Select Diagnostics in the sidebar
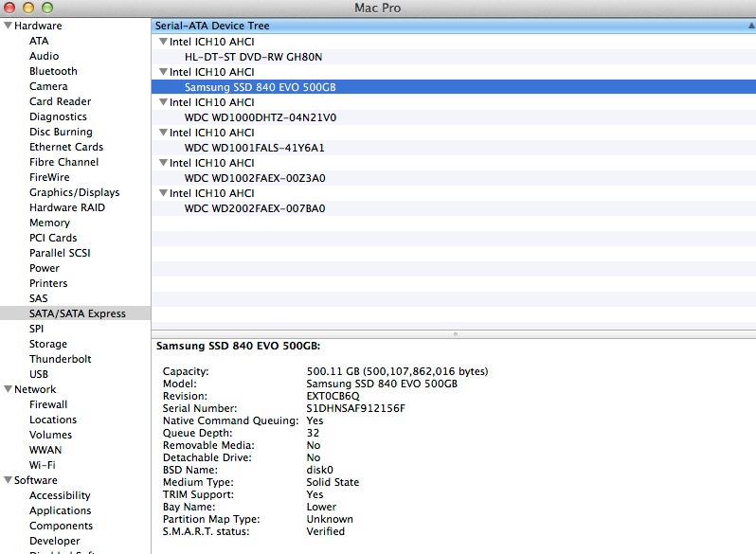The image size is (756, 554). (x=58, y=116)
